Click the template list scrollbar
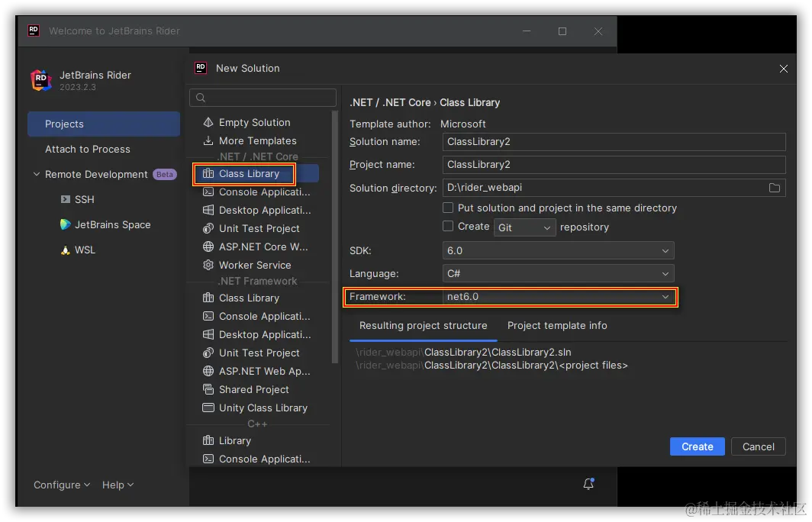This screenshot has width=812, height=522. pyautogui.click(x=335, y=236)
